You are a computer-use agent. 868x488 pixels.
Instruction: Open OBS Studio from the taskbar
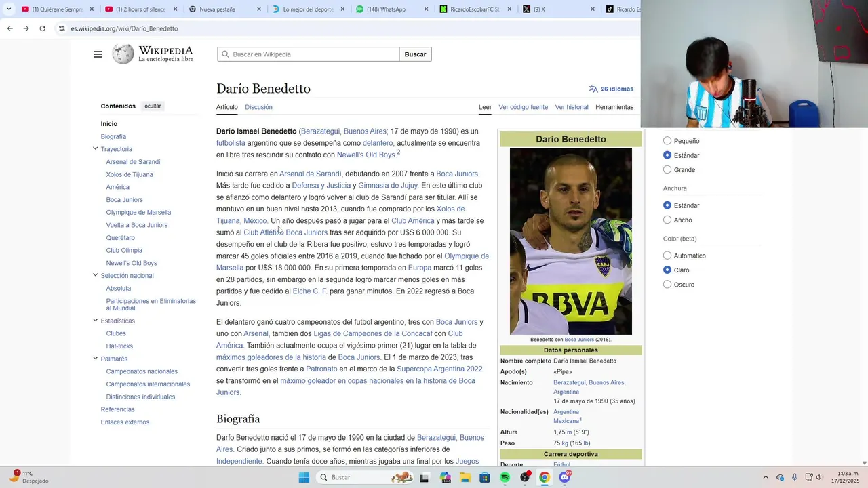[x=525, y=477]
